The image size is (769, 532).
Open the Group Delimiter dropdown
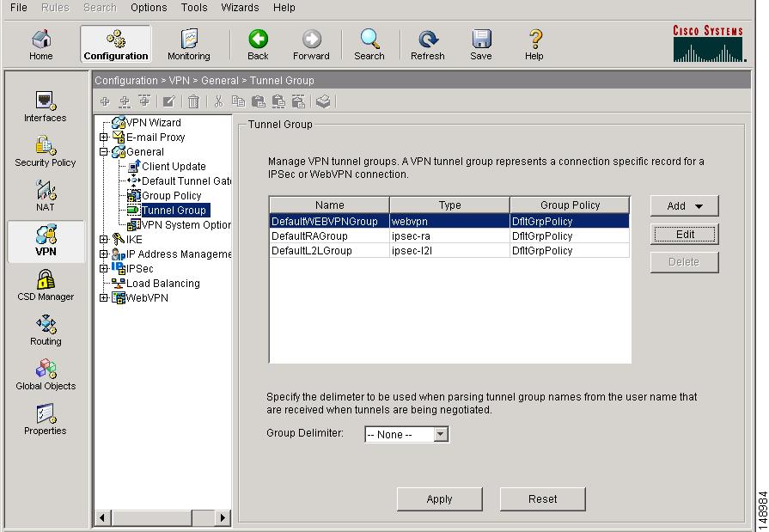(440, 435)
